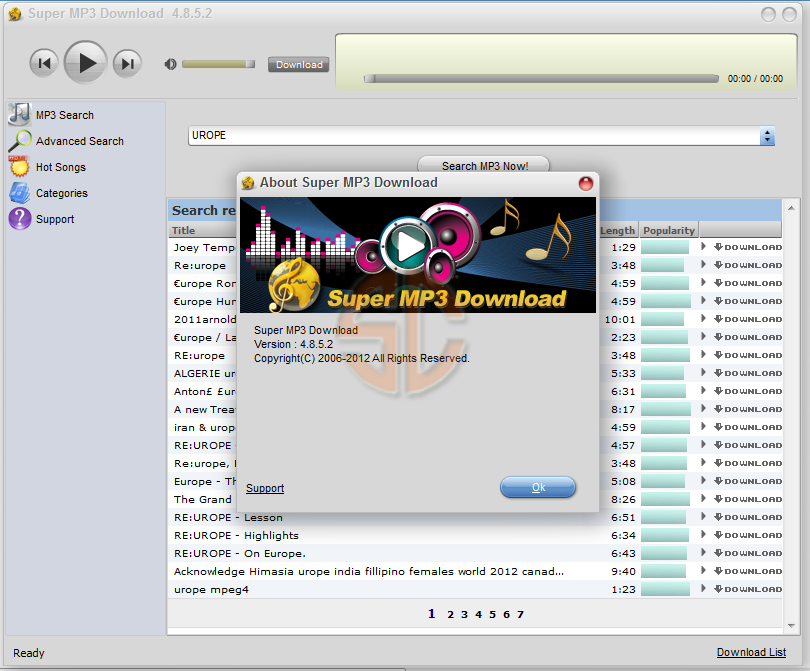Screen dimensions: 810x671
Task: Preview the 8:17 A new Treat track arrow
Action: pos(703,409)
